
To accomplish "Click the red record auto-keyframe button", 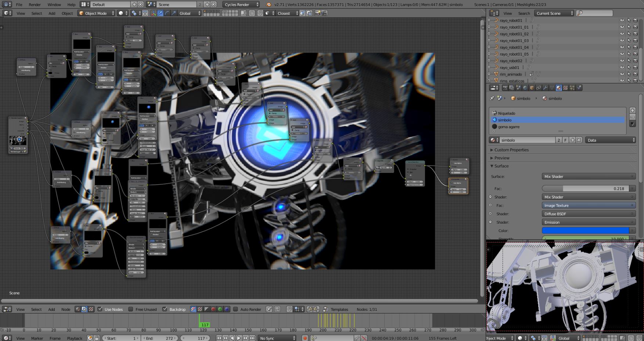I will click(x=305, y=338).
